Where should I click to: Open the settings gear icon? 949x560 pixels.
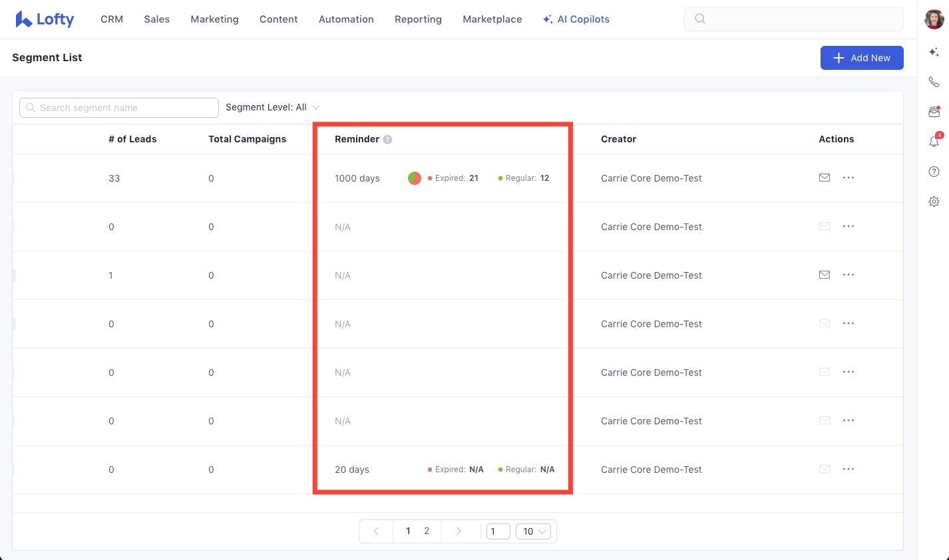[934, 202]
